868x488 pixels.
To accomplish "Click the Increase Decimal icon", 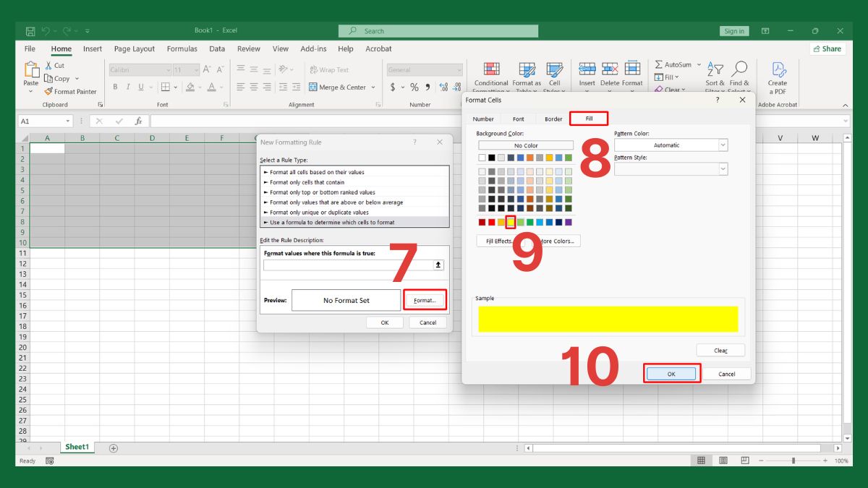I will pos(443,86).
